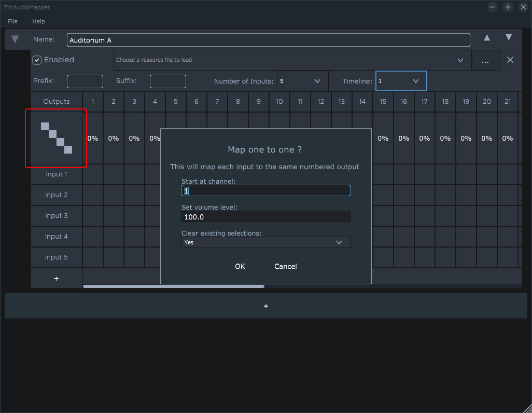This screenshot has width=532, height=413.
Task: Toggle Input 4 to output 17 cell
Action: 425,237
